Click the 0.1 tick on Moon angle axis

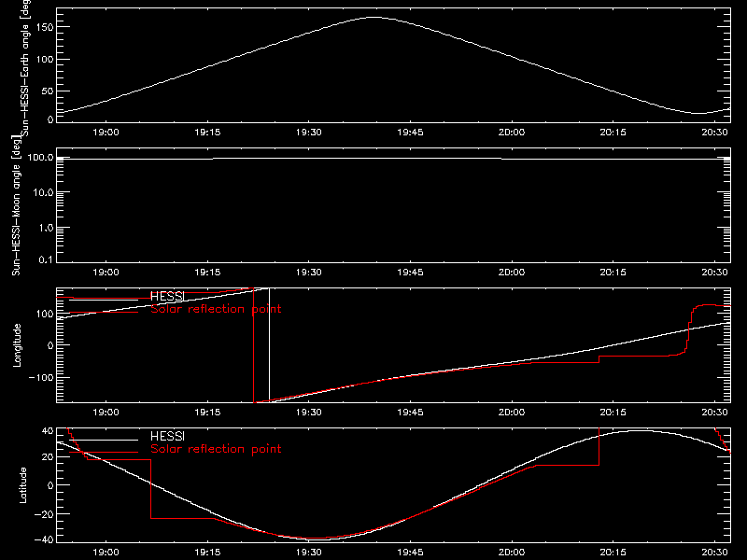[x=46, y=259]
